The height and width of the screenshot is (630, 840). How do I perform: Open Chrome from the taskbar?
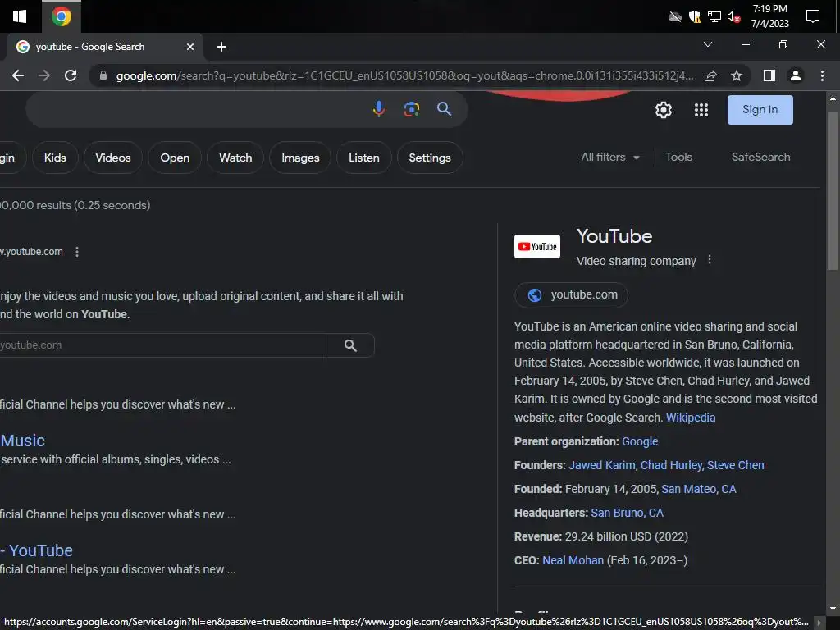click(x=62, y=16)
